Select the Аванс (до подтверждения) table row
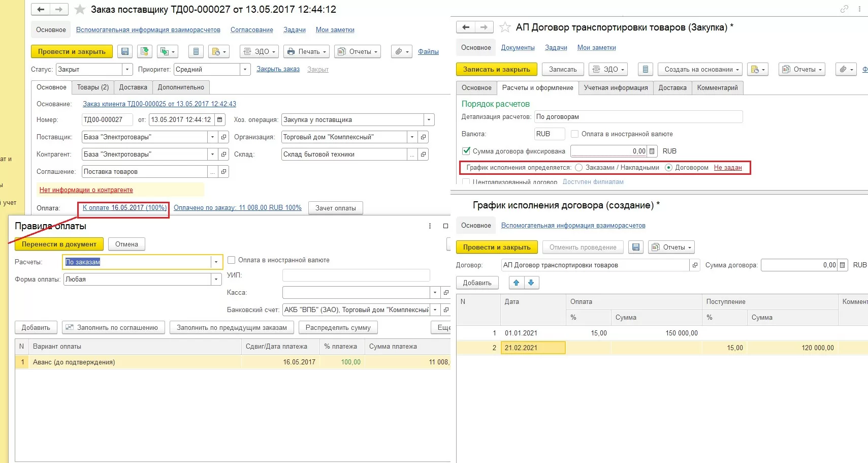Viewport: 868px width, 463px height. 233,362
